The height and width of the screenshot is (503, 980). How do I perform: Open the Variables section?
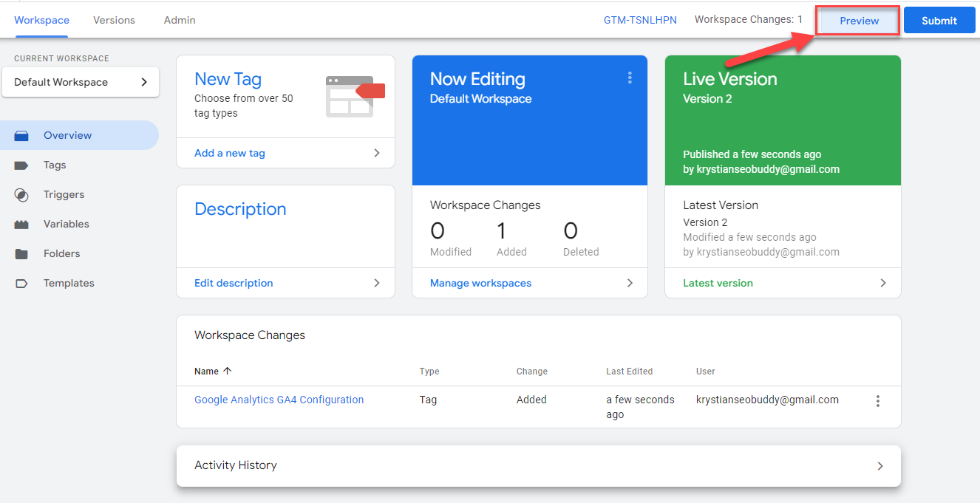[x=79, y=224]
